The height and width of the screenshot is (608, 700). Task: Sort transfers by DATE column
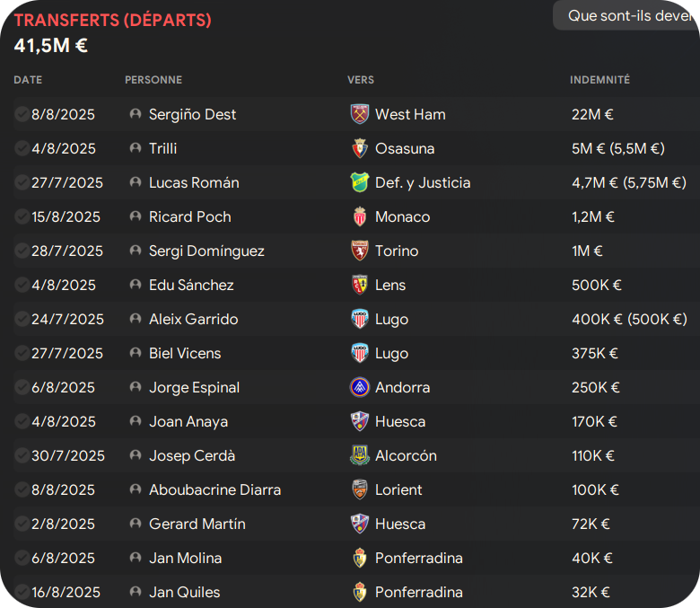(28, 80)
